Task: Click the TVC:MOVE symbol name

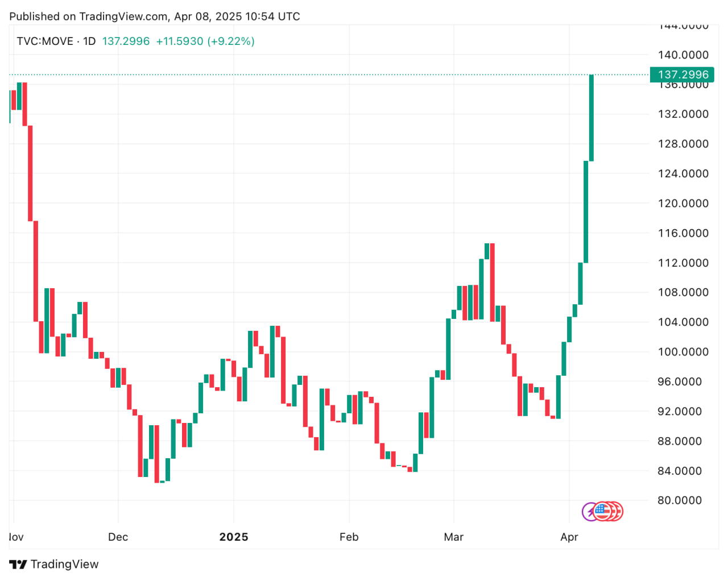Action: point(45,42)
